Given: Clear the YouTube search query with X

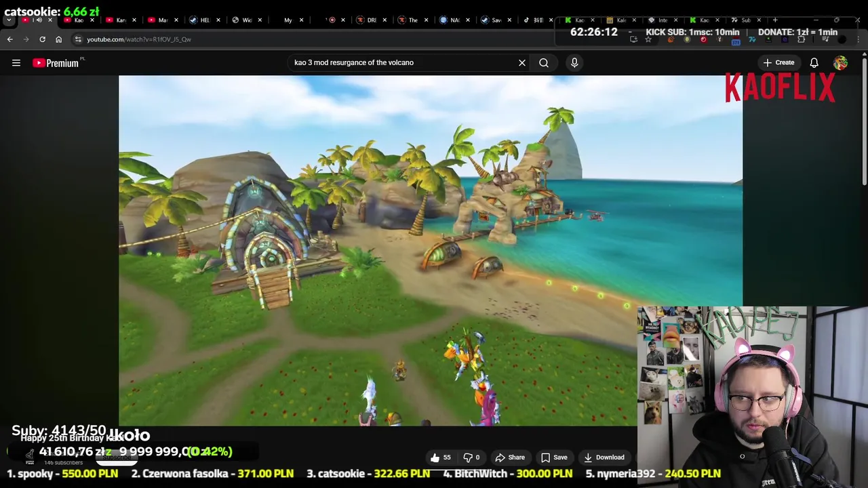Looking at the screenshot, I should click(x=522, y=62).
